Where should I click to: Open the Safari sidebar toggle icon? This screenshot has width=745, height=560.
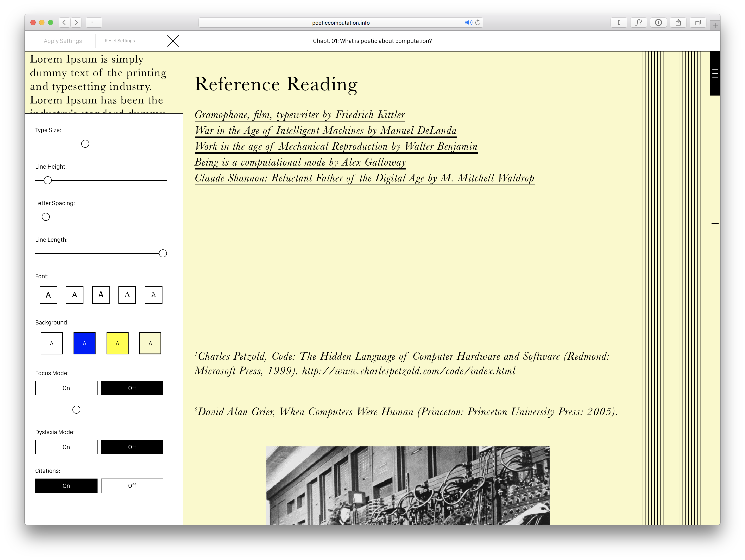(x=94, y=22)
